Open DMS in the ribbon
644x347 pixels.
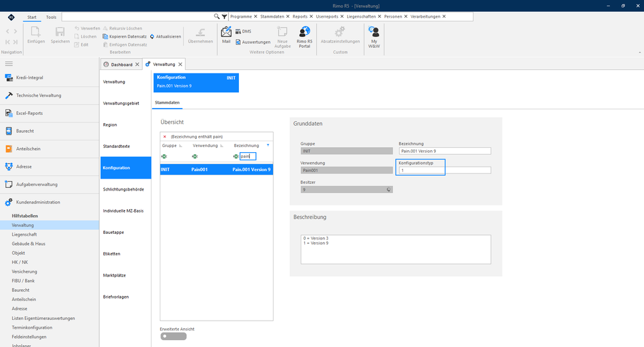pos(243,31)
